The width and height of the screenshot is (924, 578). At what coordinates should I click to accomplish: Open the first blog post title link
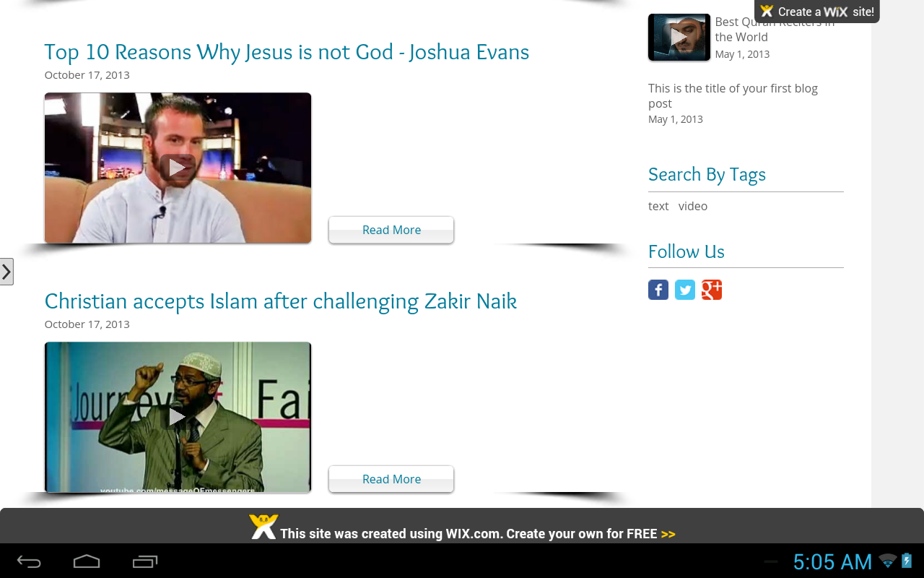tap(733, 96)
